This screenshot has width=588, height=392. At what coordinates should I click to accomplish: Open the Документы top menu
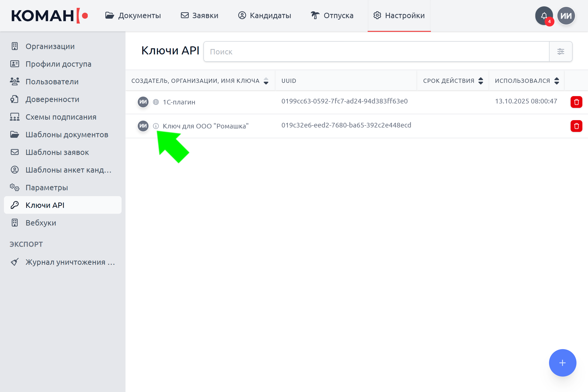(133, 15)
